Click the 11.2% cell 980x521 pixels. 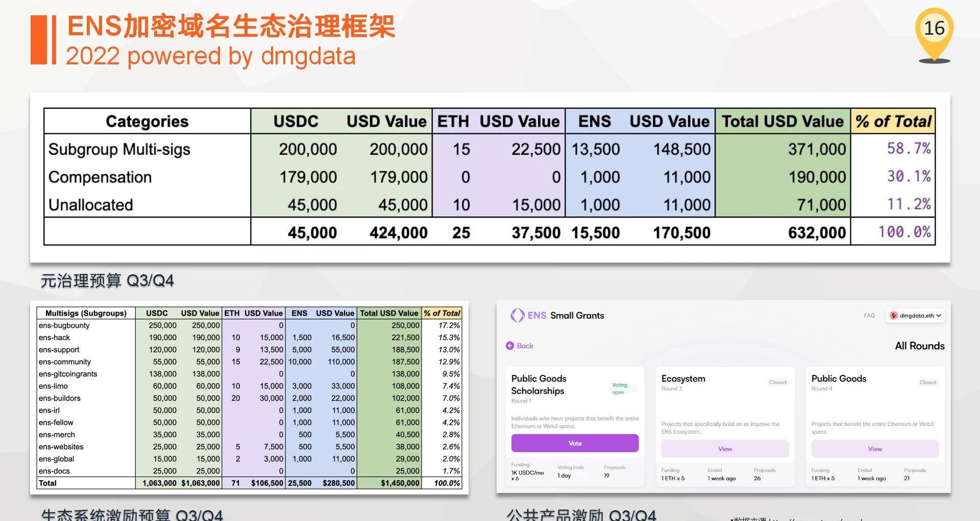click(909, 204)
